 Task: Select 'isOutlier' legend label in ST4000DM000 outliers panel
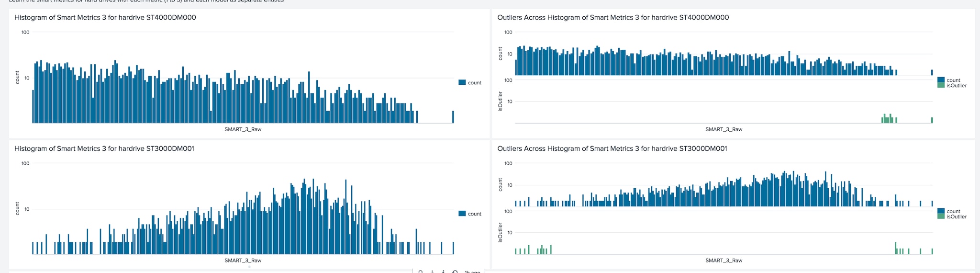coord(957,86)
